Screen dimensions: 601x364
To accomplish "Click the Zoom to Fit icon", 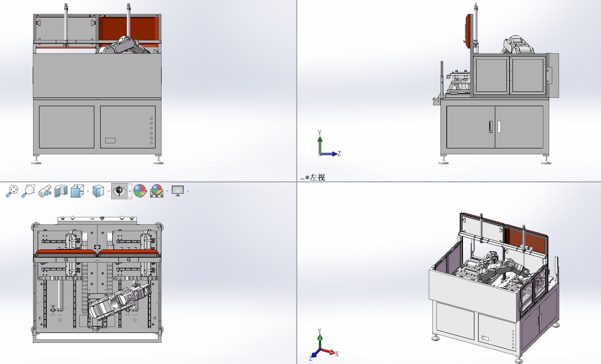I will pyautogui.click(x=12, y=191).
